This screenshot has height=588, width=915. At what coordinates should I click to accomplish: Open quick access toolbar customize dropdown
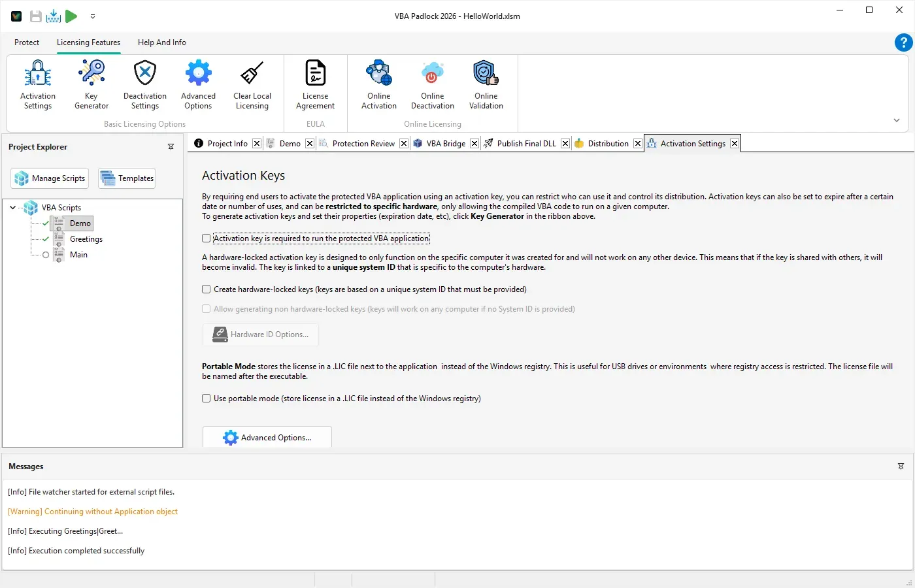click(93, 16)
